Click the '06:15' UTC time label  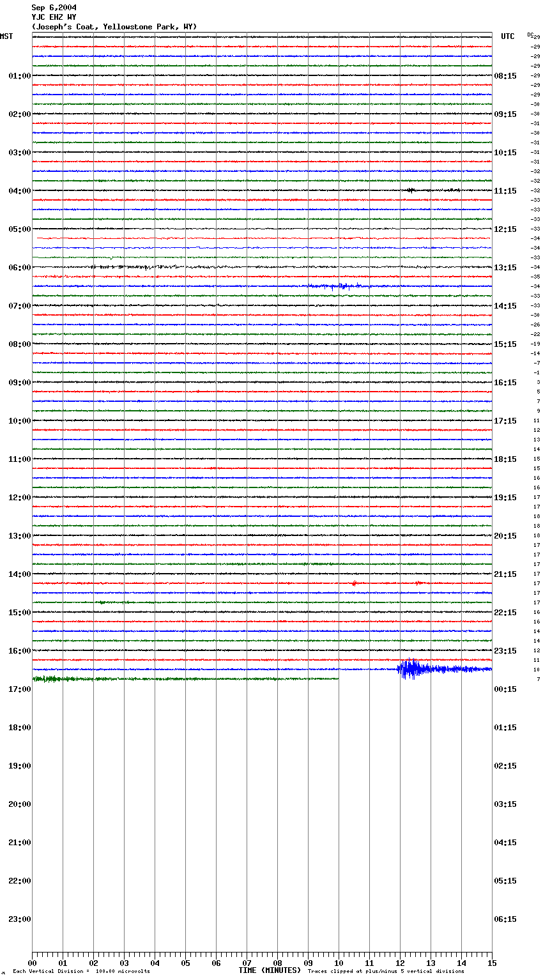tap(505, 919)
